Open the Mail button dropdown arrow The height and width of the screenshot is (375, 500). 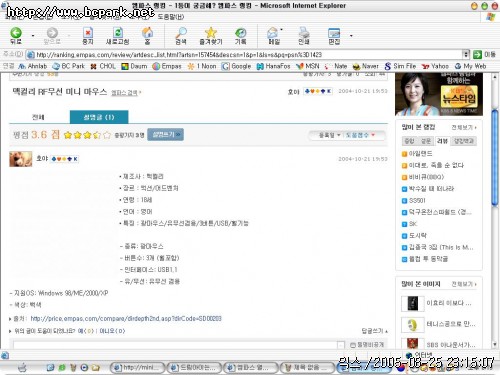(282, 30)
